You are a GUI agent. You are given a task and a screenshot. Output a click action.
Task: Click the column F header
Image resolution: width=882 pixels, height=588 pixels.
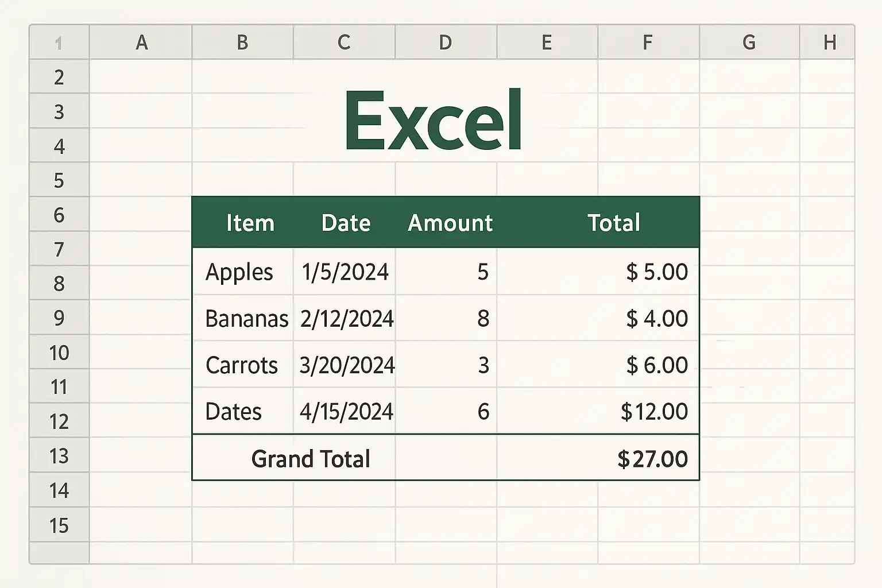coord(648,42)
